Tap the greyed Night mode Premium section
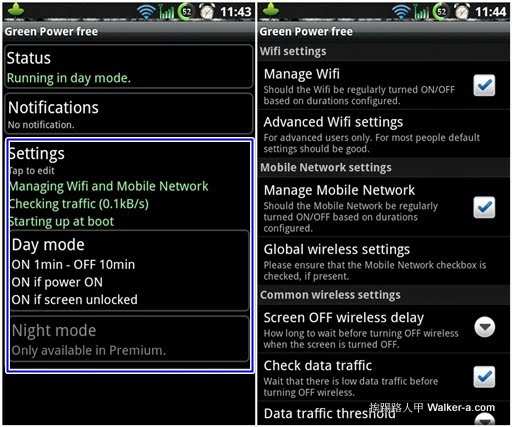This screenshot has height=427, width=512. [130, 339]
